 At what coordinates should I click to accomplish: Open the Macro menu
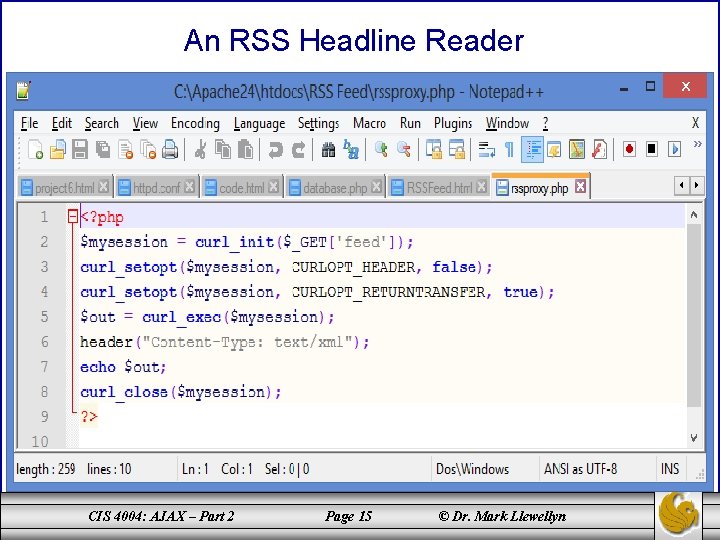tap(369, 123)
